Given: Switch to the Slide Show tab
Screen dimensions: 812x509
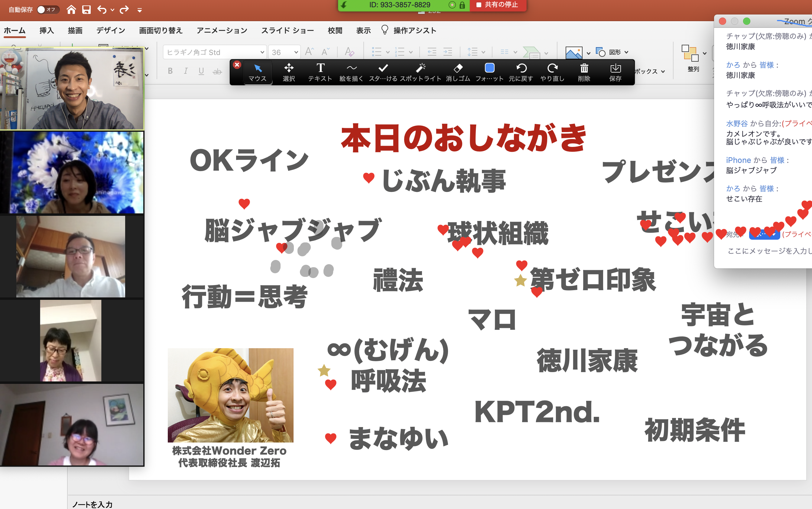Looking at the screenshot, I should click(287, 31).
